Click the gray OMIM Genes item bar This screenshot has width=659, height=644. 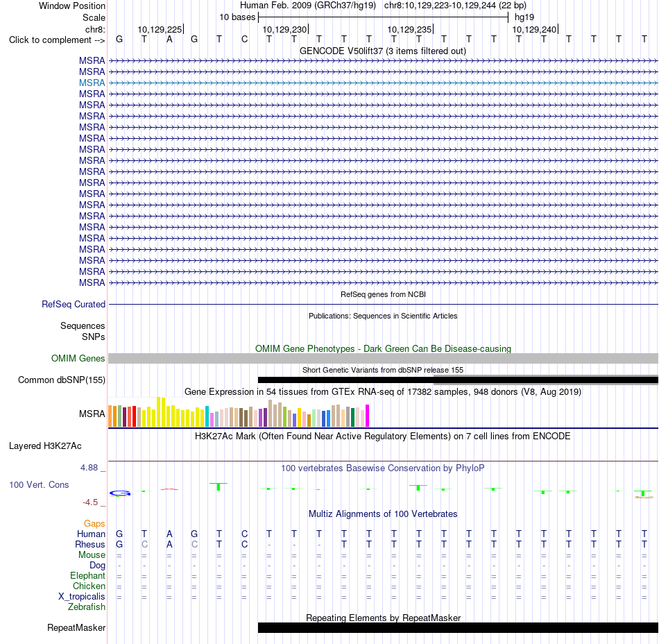383,358
